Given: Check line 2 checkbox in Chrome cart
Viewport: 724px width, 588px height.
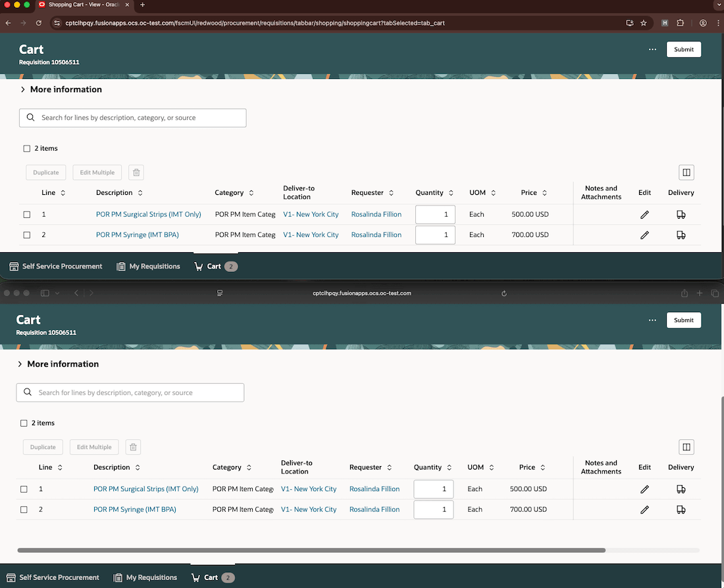Looking at the screenshot, I should [27, 235].
